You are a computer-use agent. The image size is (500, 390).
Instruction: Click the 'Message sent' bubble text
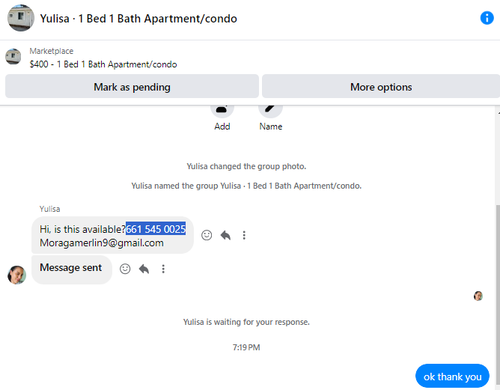tap(71, 268)
